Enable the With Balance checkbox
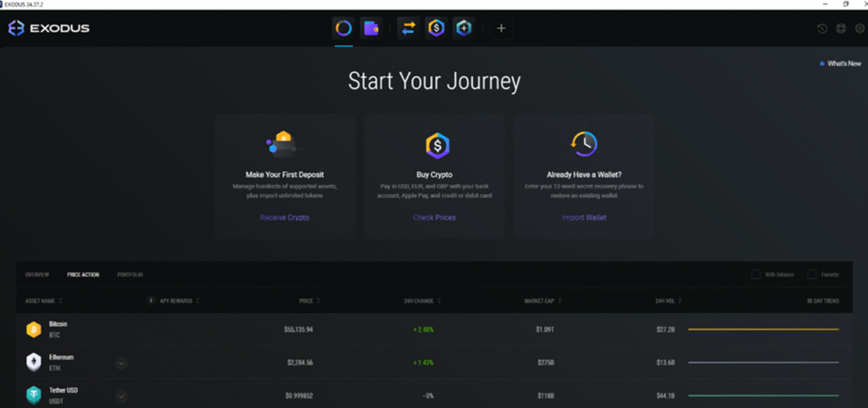Viewport: 868px width, 408px height. tap(756, 274)
